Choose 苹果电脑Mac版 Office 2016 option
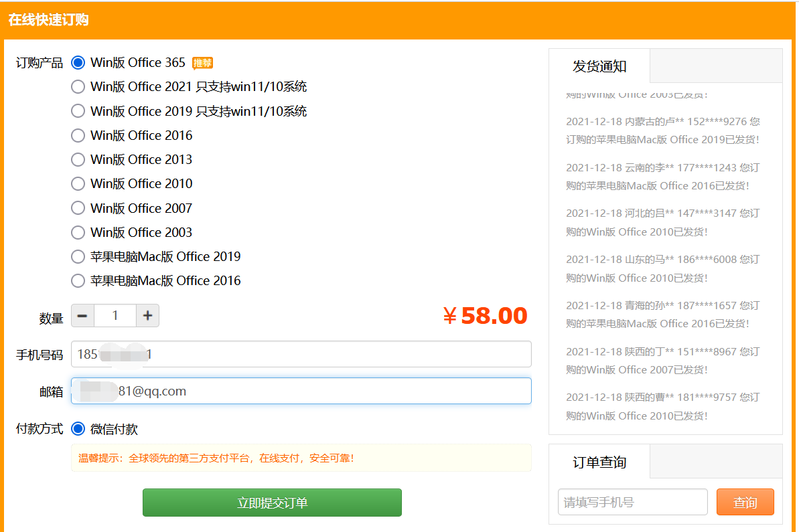Viewport: 799px width, 532px height. tap(78, 280)
